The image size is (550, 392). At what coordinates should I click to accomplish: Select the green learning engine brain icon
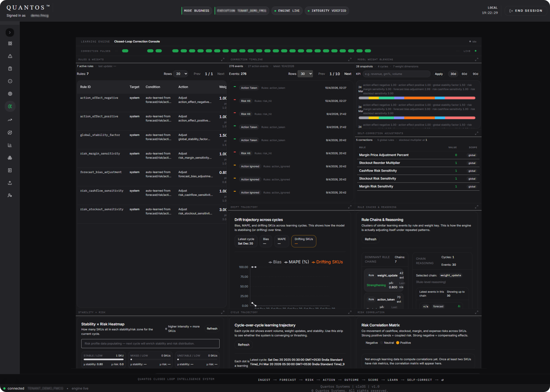pyautogui.click(x=10, y=106)
